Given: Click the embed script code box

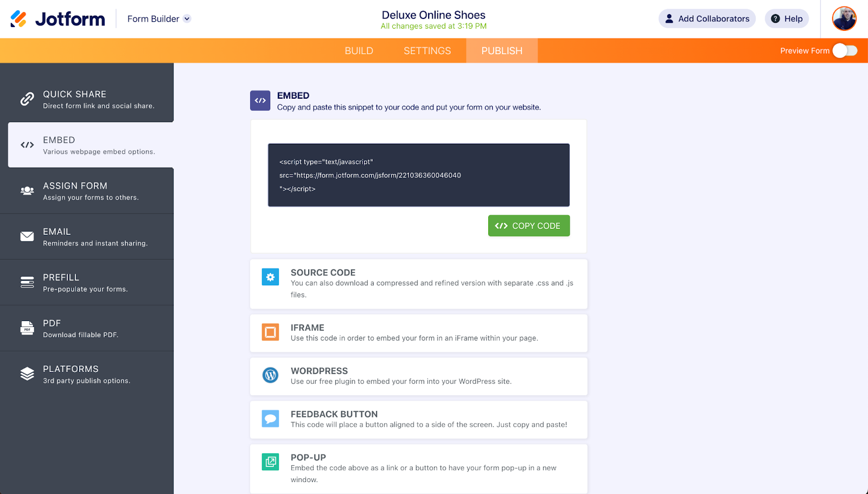Looking at the screenshot, I should coord(419,175).
